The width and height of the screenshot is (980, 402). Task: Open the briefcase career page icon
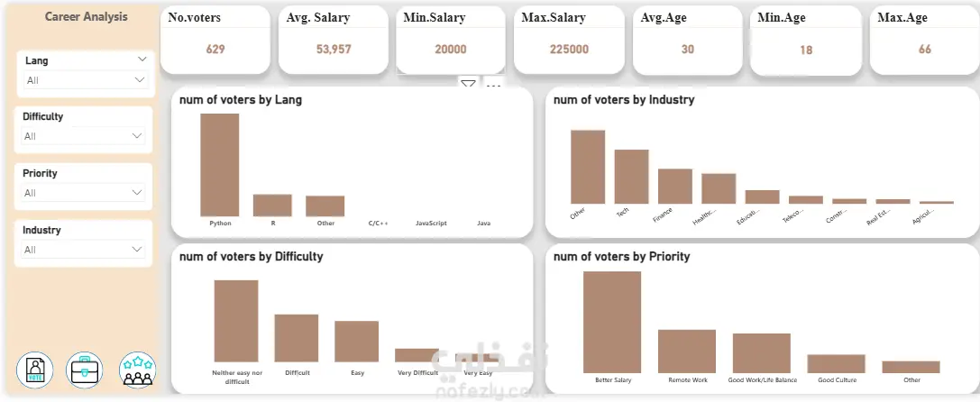(x=85, y=370)
